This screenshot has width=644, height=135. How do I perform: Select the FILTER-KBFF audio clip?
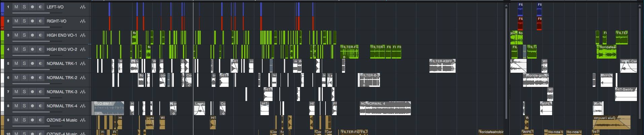(442, 66)
